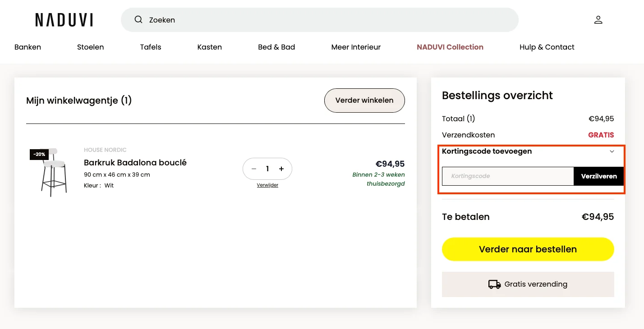Open the NADUVI Collection menu item
Viewport: 644px width, 329px height.
coord(450,47)
